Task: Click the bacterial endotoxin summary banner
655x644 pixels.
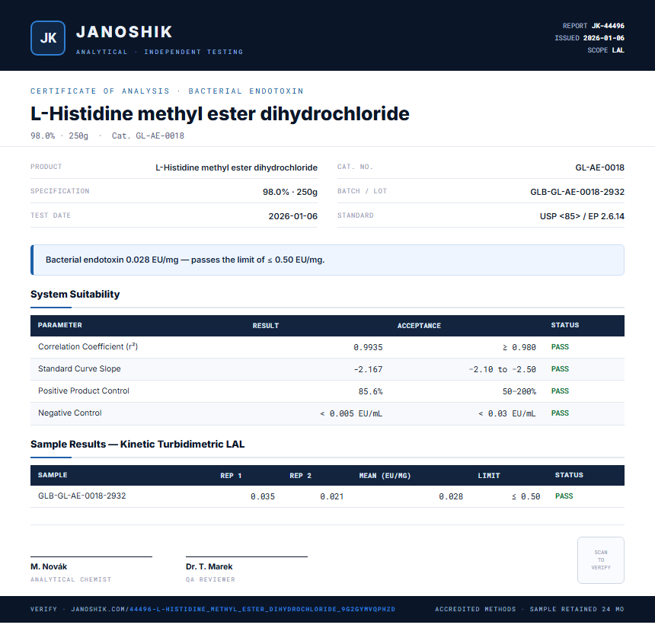Action: 327,260
